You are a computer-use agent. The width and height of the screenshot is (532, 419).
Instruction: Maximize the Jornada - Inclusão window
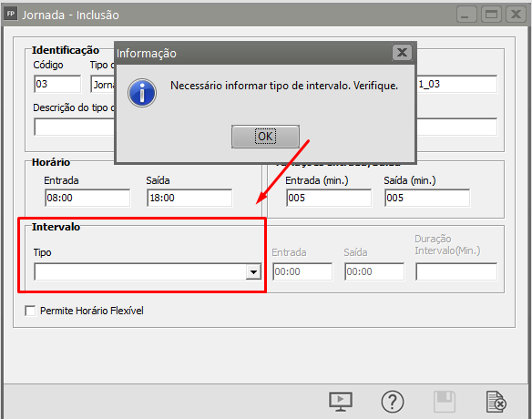[491, 15]
